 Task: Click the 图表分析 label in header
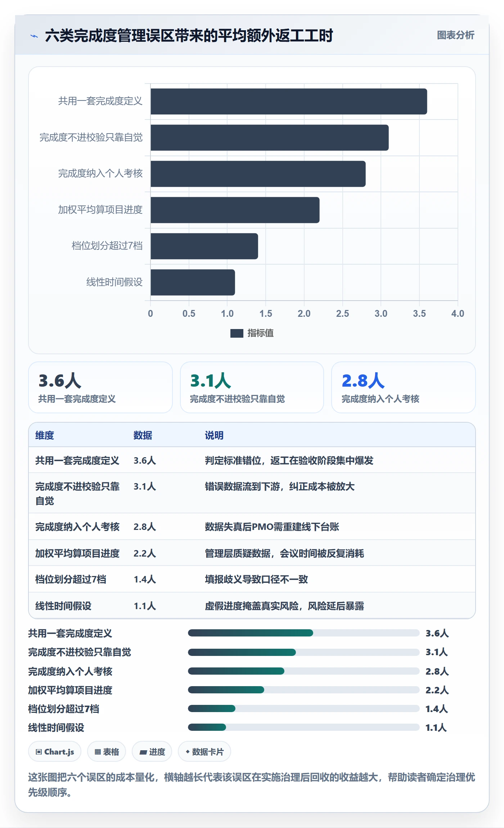(455, 35)
